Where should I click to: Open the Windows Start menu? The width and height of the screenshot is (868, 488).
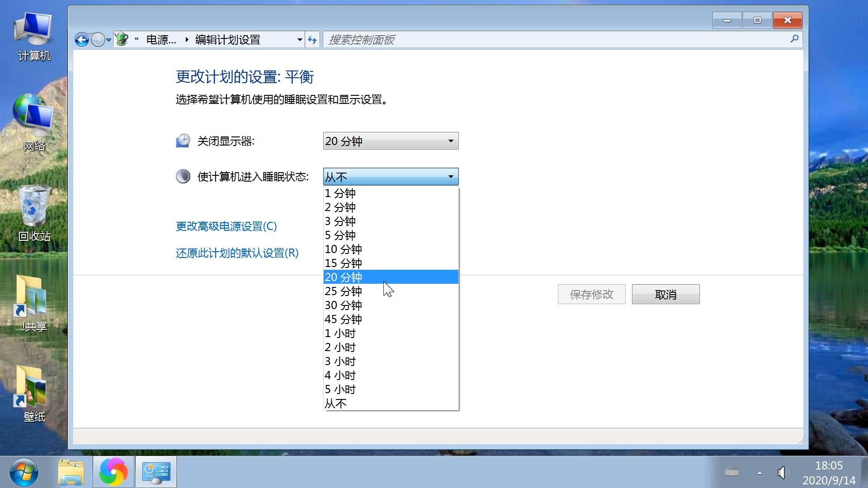[x=24, y=472]
